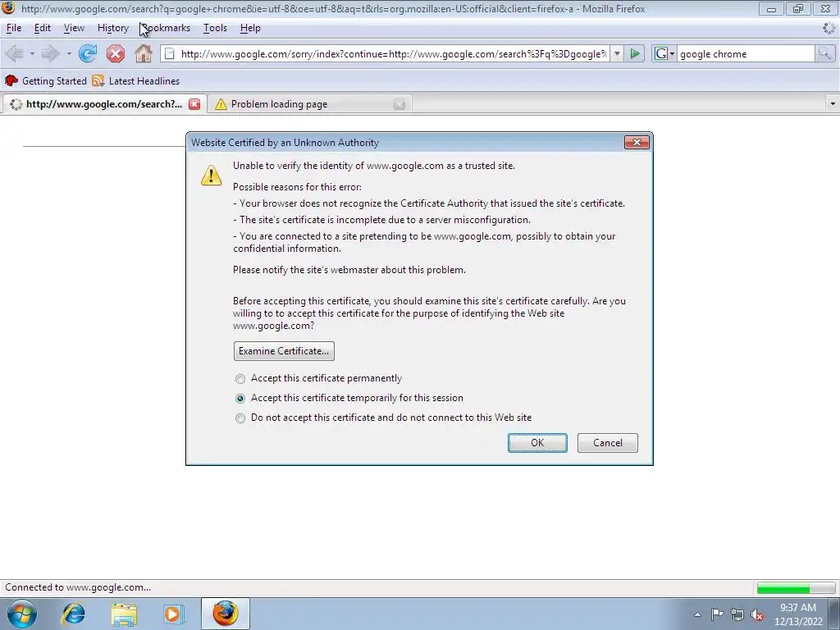
Task: Open Windows Explorer from taskbar
Action: 124,614
